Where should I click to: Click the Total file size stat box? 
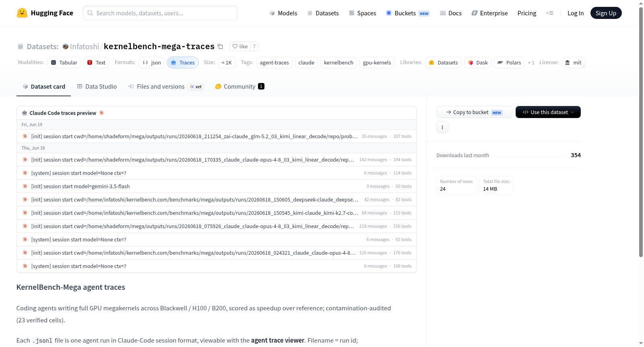point(496,185)
